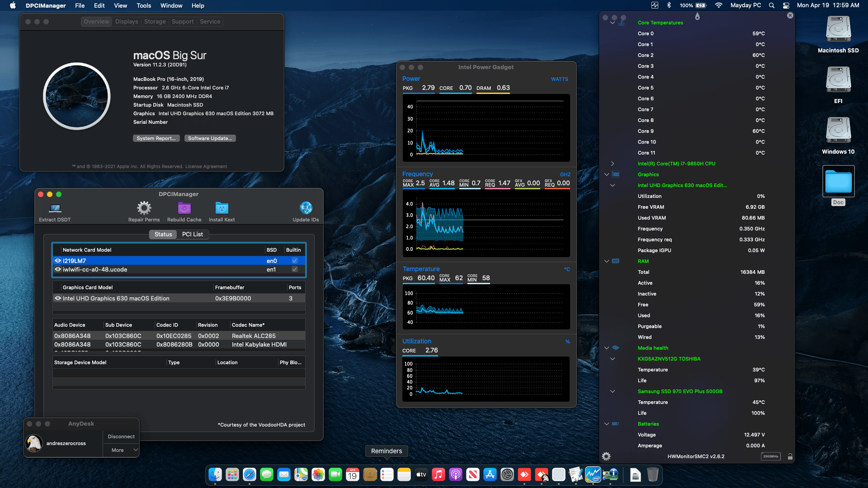Open Control Center in the menu bar

tap(786, 5)
